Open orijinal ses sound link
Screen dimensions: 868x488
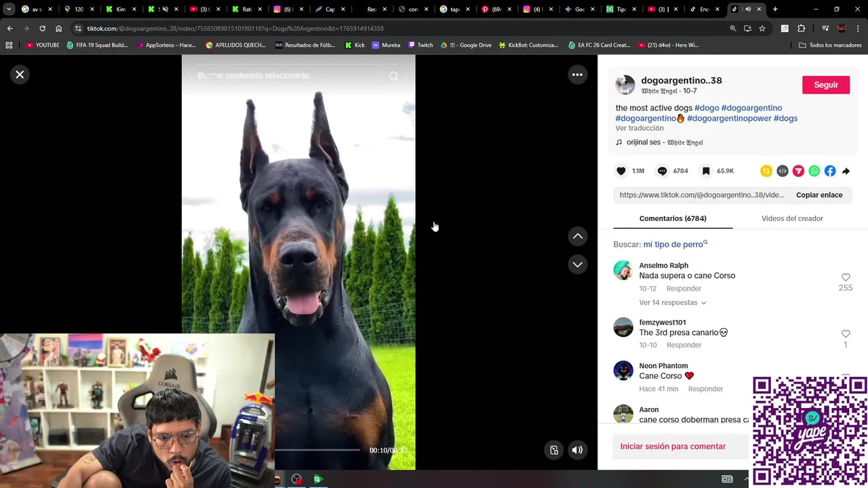(x=665, y=142)
